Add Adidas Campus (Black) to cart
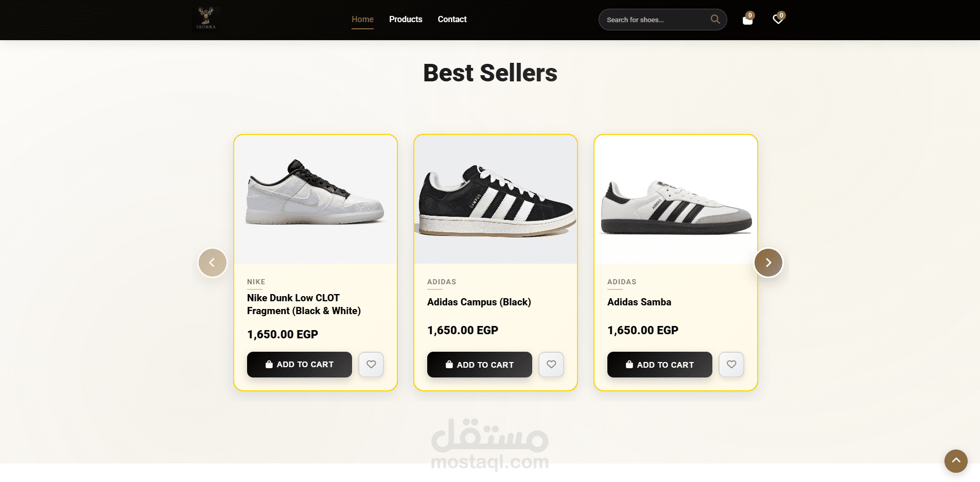The image size is (980, 482). [480, 365]
